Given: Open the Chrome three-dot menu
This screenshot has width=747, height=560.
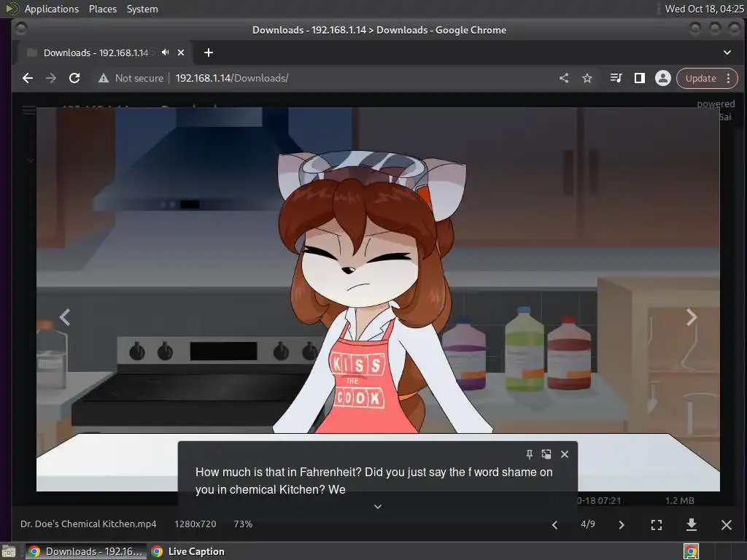Looking at the screenshot, I should [729, 78].
